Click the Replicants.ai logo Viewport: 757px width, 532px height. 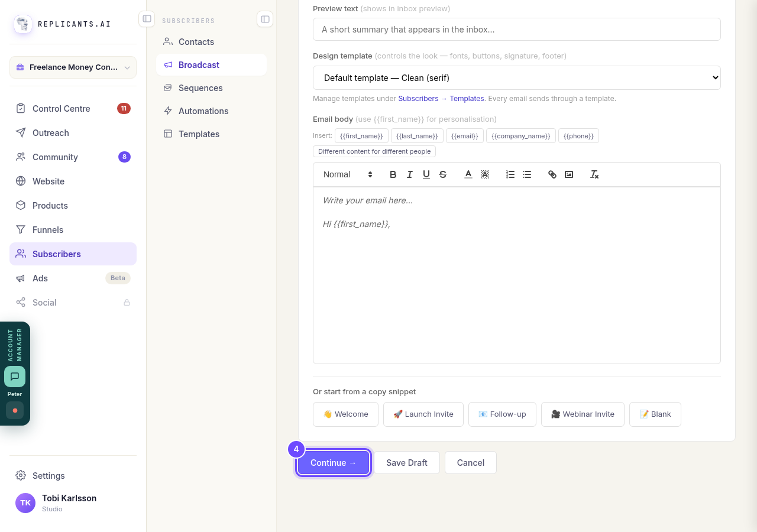(x=23, y=24)
